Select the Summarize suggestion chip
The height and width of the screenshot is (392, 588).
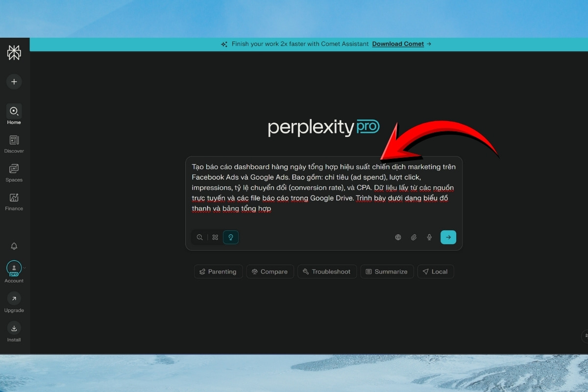387,271
